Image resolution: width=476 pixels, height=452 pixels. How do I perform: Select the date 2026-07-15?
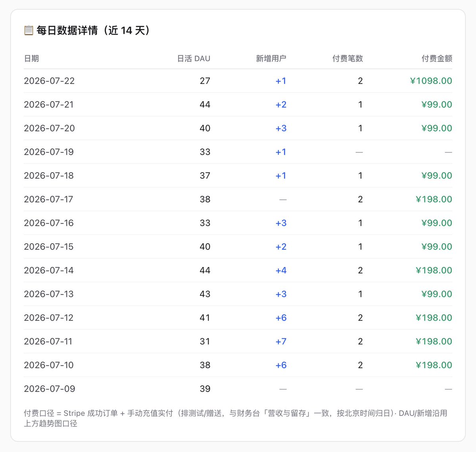point(49,246)
